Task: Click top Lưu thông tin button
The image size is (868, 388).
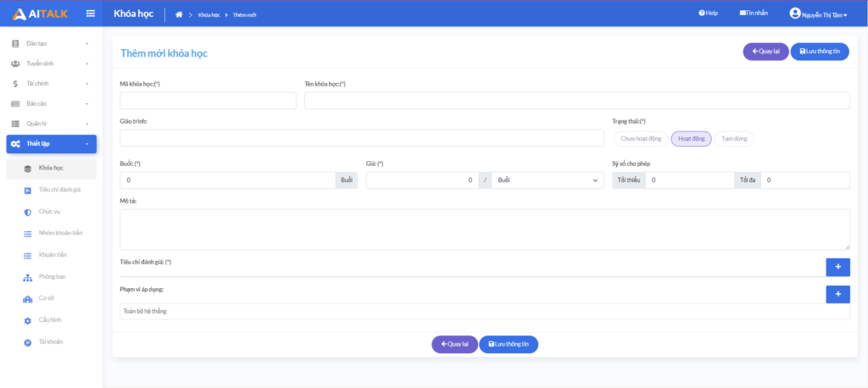Action: pyautogui.click(x=820, y=52)
